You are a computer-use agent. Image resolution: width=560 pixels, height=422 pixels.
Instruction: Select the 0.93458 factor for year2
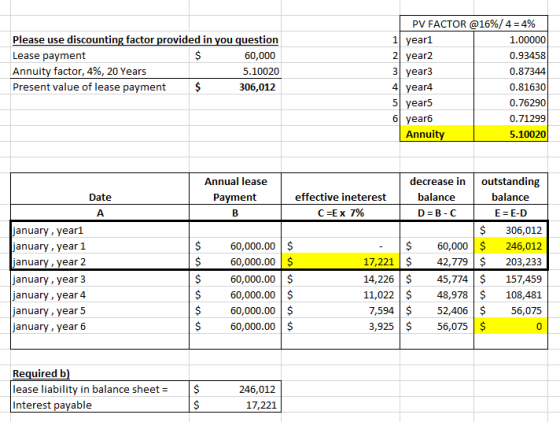(x=511, y=55)
